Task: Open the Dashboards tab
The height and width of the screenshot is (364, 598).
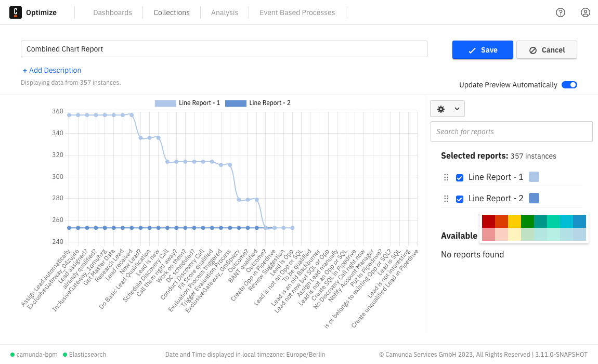Action: click(x=112, y=12)
